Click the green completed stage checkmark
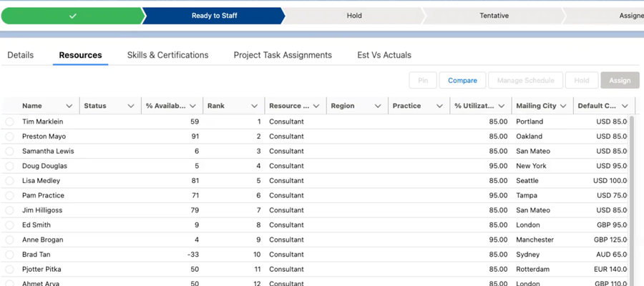644x286 pixels. click(x=72, y=16)
